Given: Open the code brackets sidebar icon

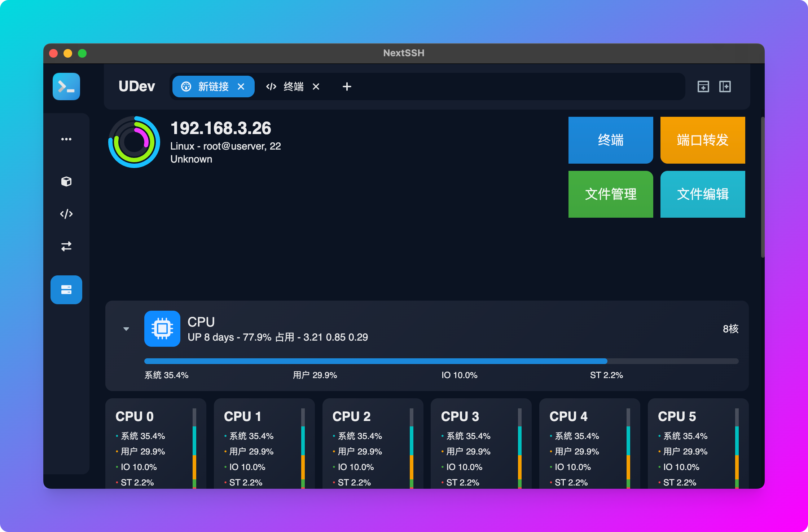Looking at the screenshot, I should click(x=66, y=214).
